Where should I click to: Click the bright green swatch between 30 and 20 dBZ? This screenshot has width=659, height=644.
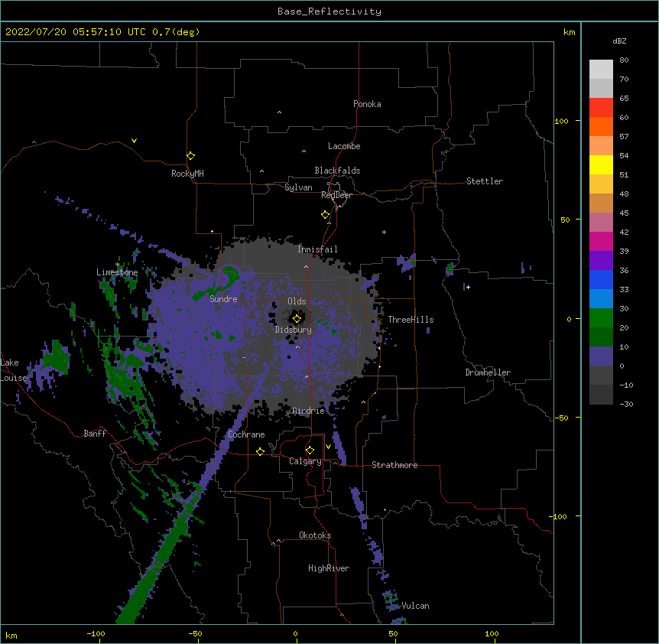(601, 318)
